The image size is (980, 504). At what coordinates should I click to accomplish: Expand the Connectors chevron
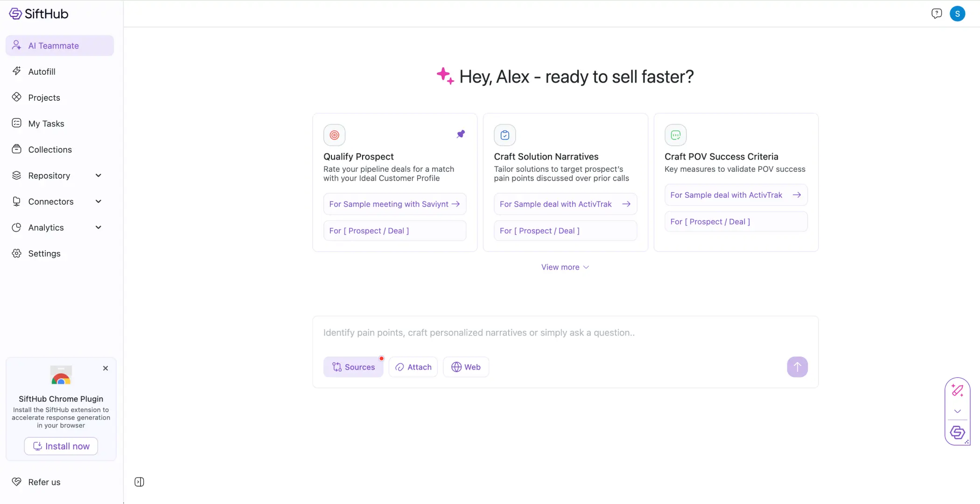point(98,202)
